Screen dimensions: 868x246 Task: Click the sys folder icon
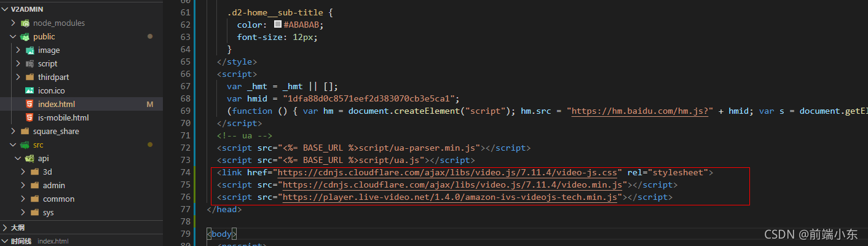point(35,212)
